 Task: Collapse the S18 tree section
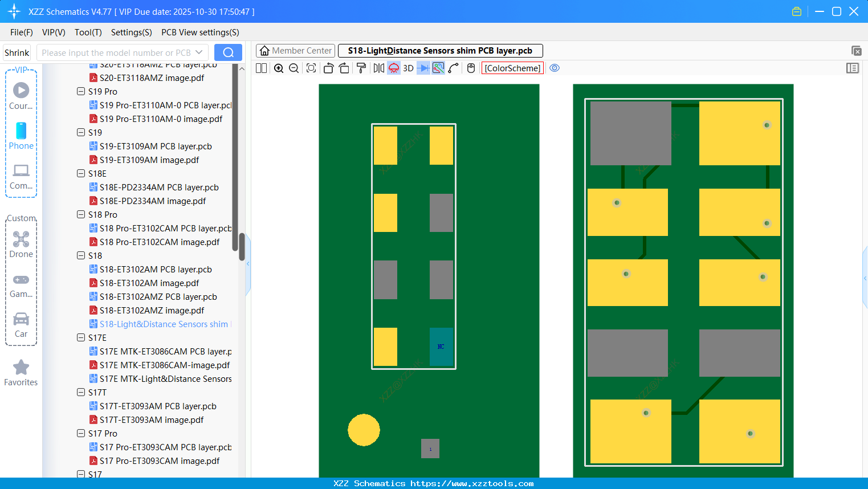click(x=80, y=255)
